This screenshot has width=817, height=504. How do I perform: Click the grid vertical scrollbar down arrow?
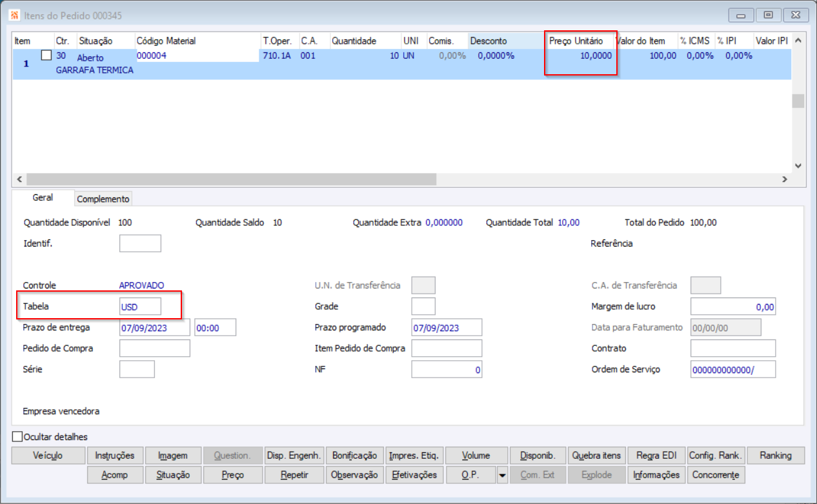click(798, 166)
